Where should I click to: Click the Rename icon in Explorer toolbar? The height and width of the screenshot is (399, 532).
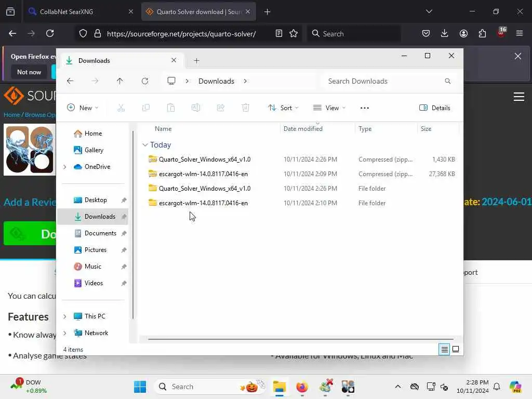[x=196, y=108]
